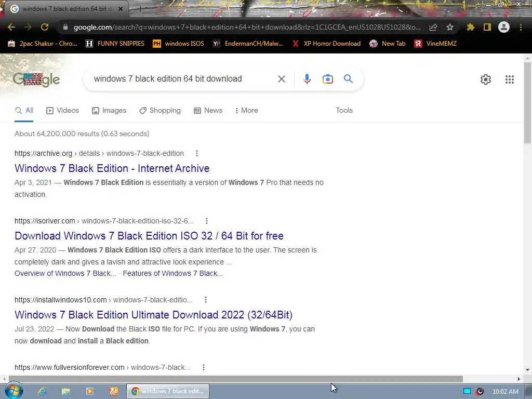Click the fullversionforever.com result URL

coord(102,367)
